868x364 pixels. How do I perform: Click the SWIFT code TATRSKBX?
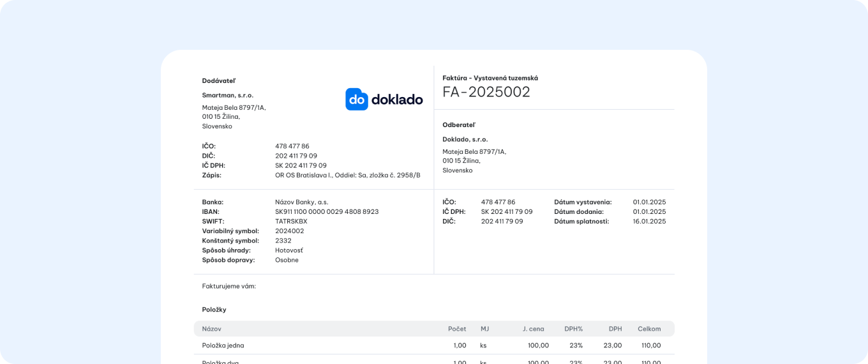[x=291, y=221]
